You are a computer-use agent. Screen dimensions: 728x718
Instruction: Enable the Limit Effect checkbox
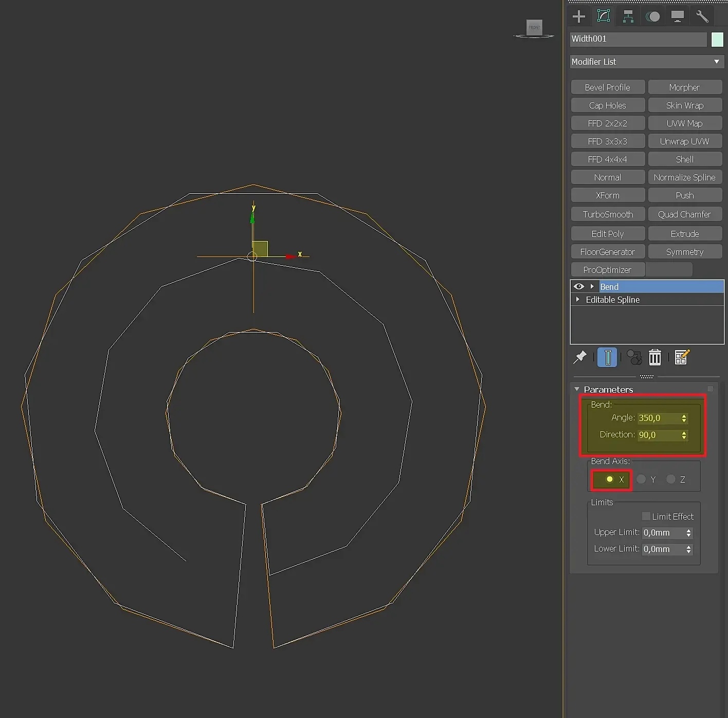[646, 516]
